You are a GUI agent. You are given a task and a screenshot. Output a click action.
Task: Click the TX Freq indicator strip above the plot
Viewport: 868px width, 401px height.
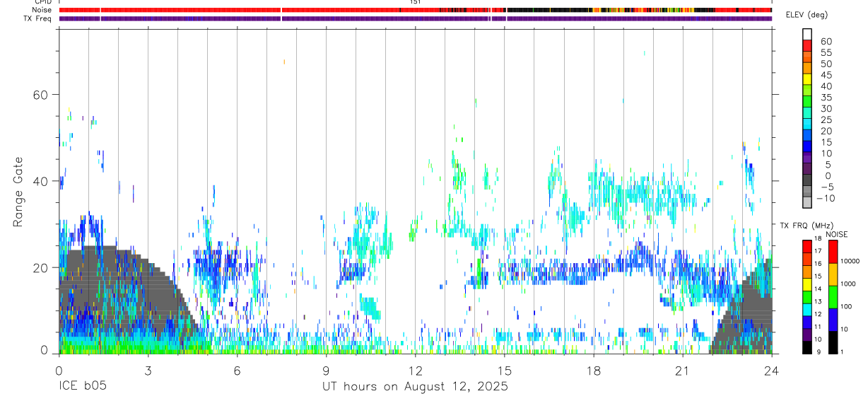pos(416,18)
